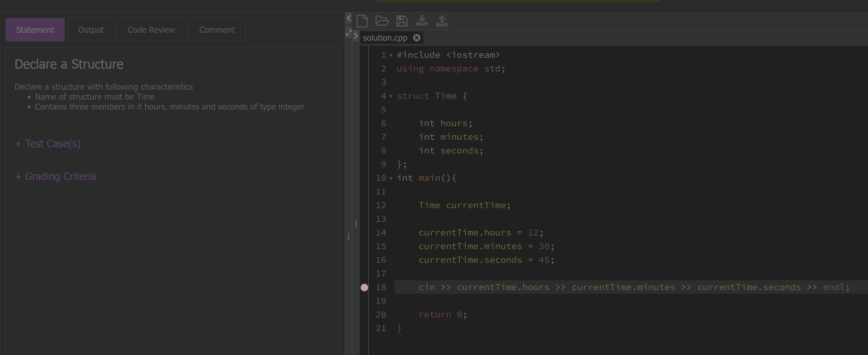Viewport: 868px width, 355px height.
Task: Open the Code Review tab
Action: point(151,30)
